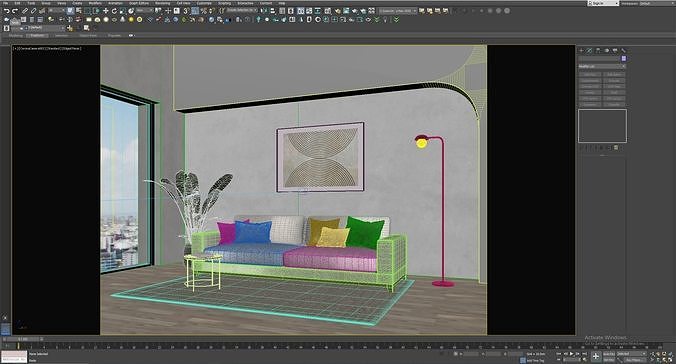
Task: Activate the Unlink Selection tool
Action: coord(33,11)
